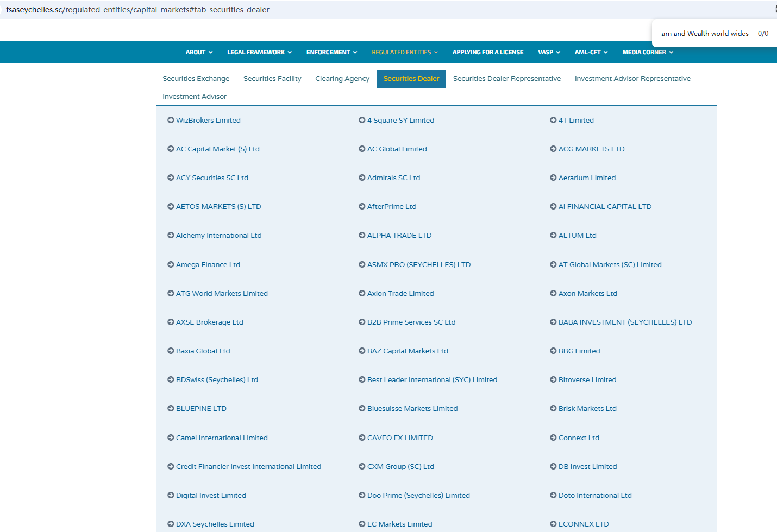This screenshot has height=532, width=777.
Task: Click the arrow icon beside Doto International Ltd
Action: (x=553, y=495)
